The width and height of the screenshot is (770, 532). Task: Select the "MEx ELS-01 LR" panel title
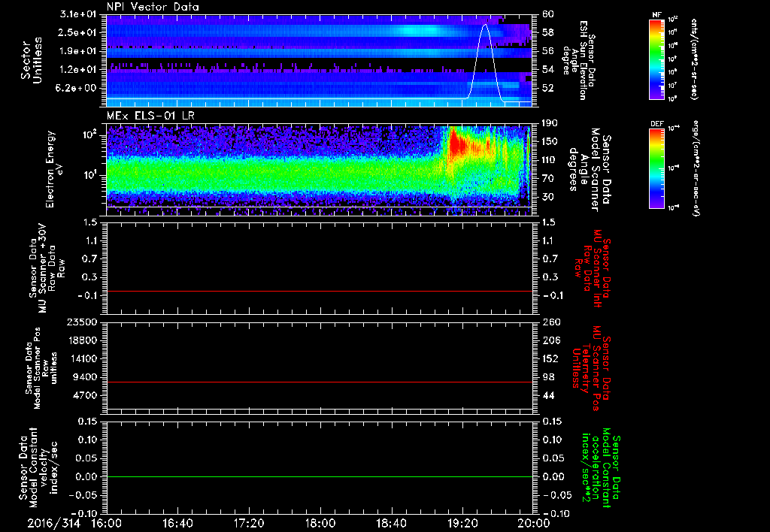pos(149,116)
